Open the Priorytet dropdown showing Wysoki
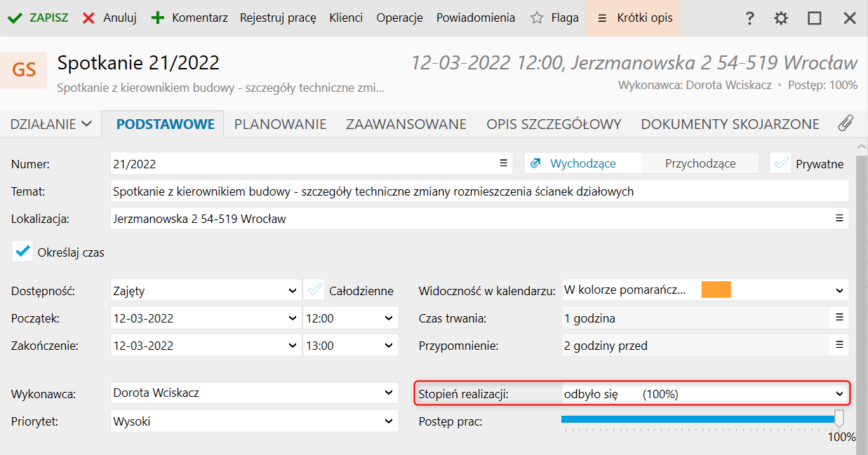The image size is (868, 455). click(254, 421)
